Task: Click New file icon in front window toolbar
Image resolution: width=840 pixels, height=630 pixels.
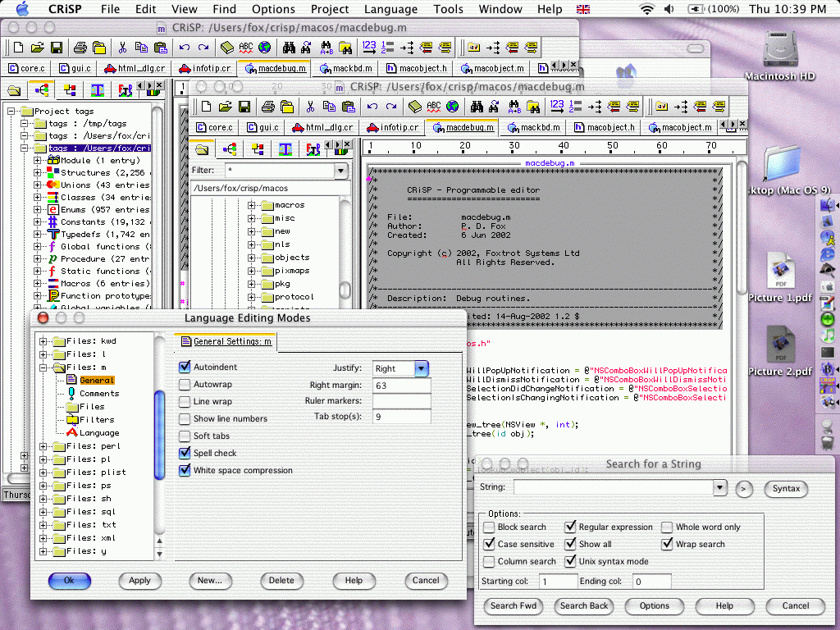Action: (x=206, y=107)
